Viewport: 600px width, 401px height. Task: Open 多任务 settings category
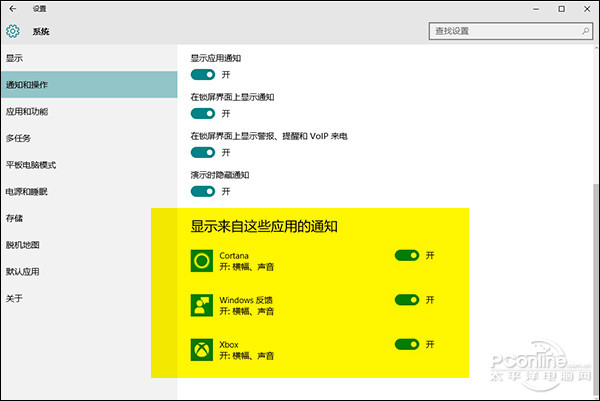pos(89,138)
